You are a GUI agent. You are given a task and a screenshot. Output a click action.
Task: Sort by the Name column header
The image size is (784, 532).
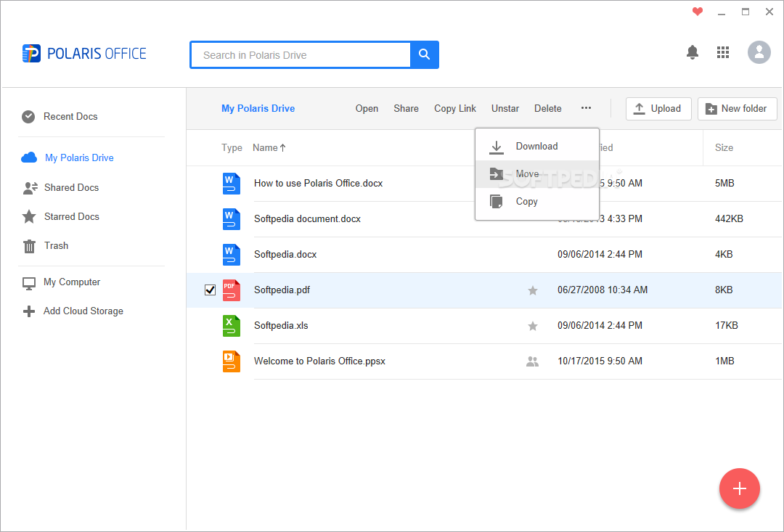coord(269,147)
